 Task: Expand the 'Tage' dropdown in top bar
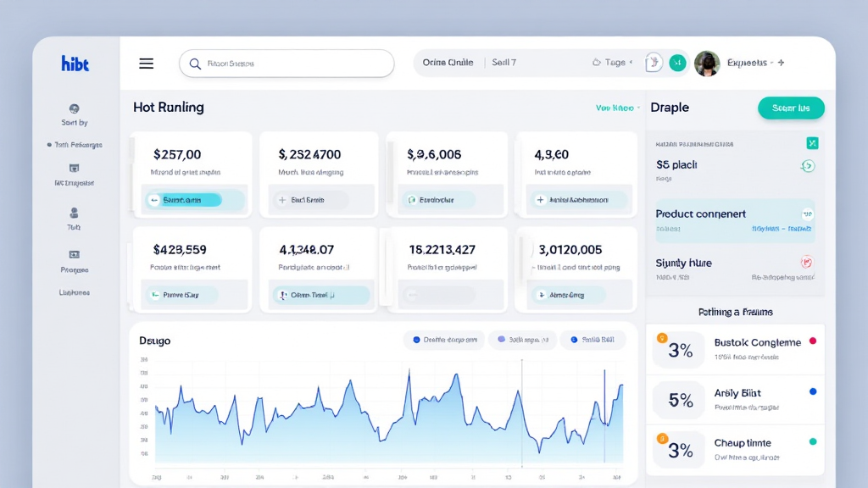[x=614, y=63]
